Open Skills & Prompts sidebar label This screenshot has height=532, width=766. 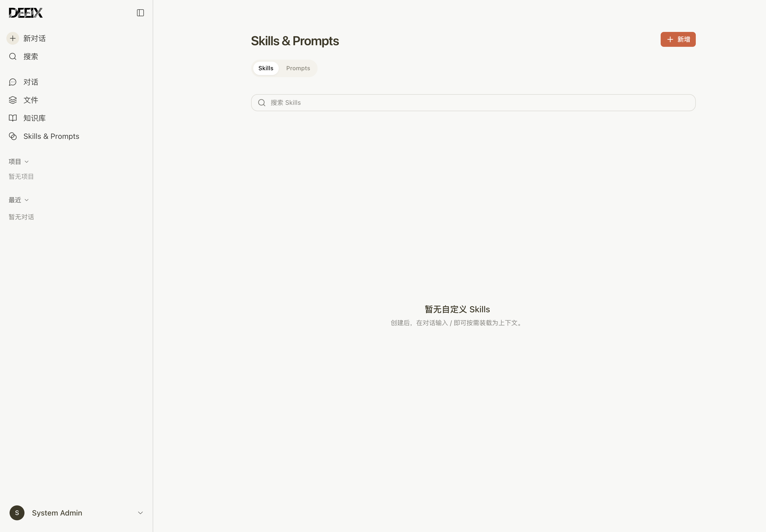51,136
